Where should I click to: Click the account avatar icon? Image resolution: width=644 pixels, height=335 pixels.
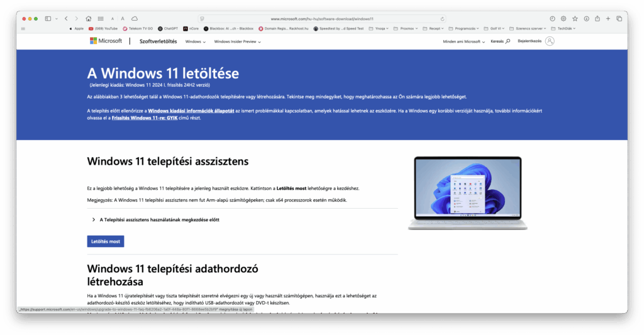coord(550,41)
